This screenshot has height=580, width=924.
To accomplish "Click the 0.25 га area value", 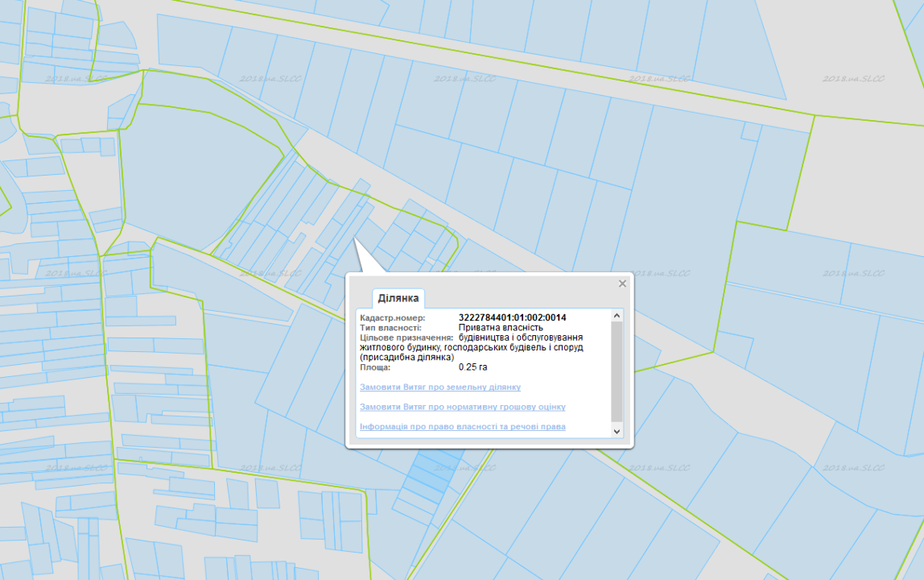I will pos(472,367).
